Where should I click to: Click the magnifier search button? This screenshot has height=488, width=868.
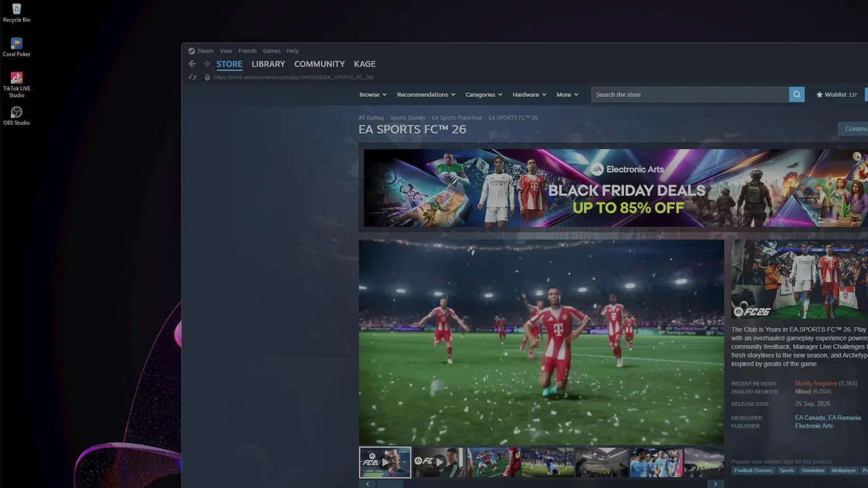click(x=797, y=95)
